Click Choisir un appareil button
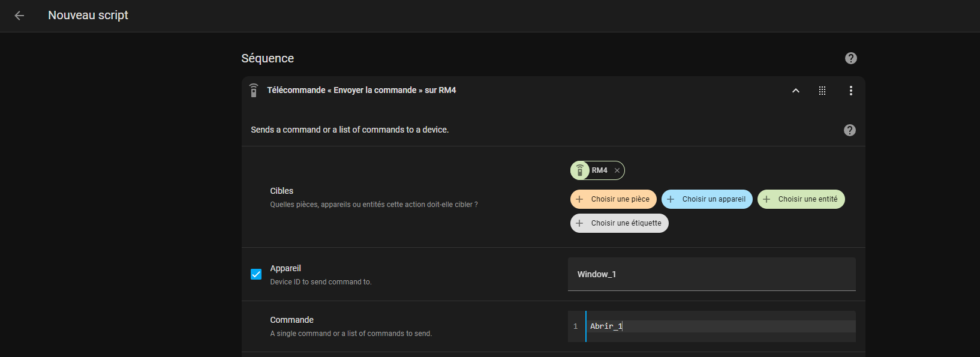Image resolution: width=980 pixels, height=357 pixels. coord(707,199)
